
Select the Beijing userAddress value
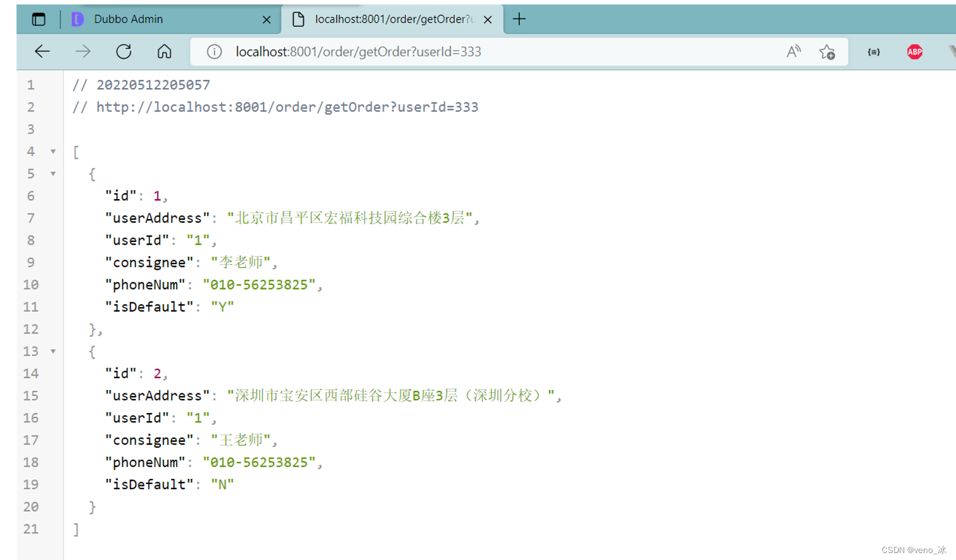point(350,218)
